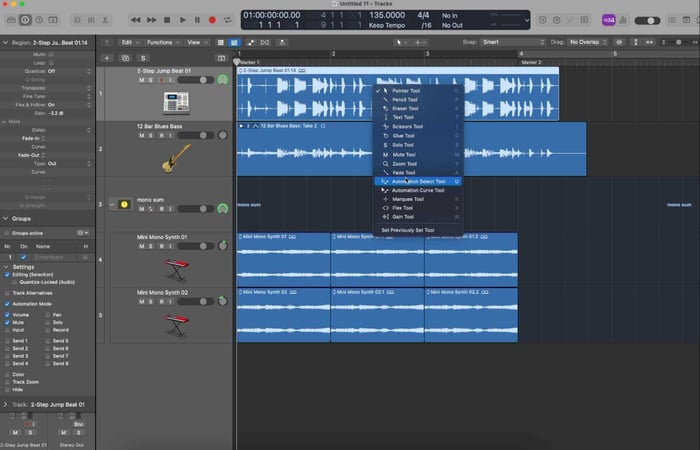Uncheck the Automation Mode checkbox
700x450 pixels.
coord(7,304)
